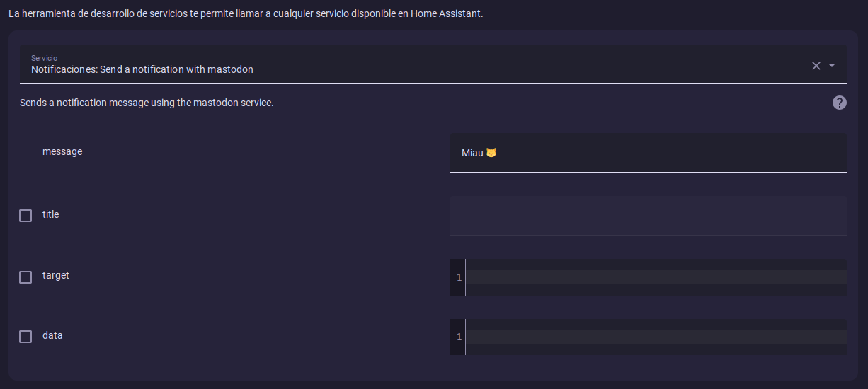Expand the Servicio dropdown arrow

click(832, 66)
